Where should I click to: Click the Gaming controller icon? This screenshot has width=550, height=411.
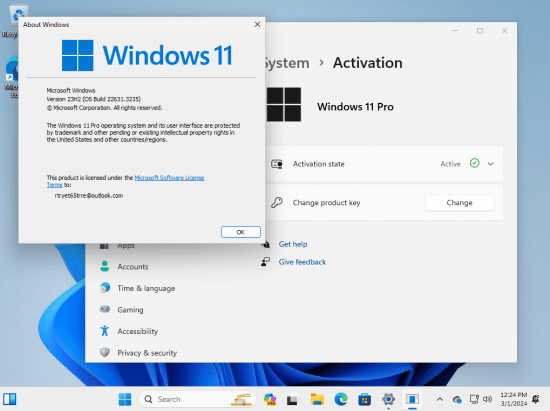tap(105, 309)
